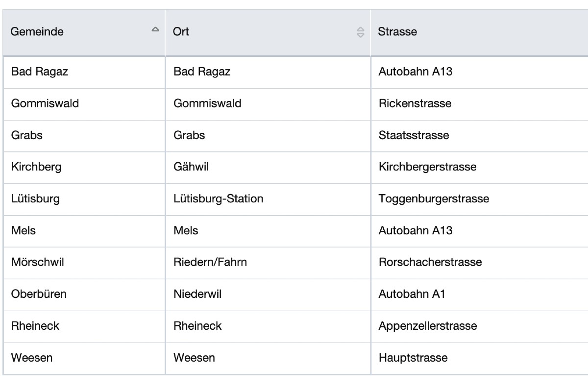Click the Grabs row in the table

tap(26, 135)
